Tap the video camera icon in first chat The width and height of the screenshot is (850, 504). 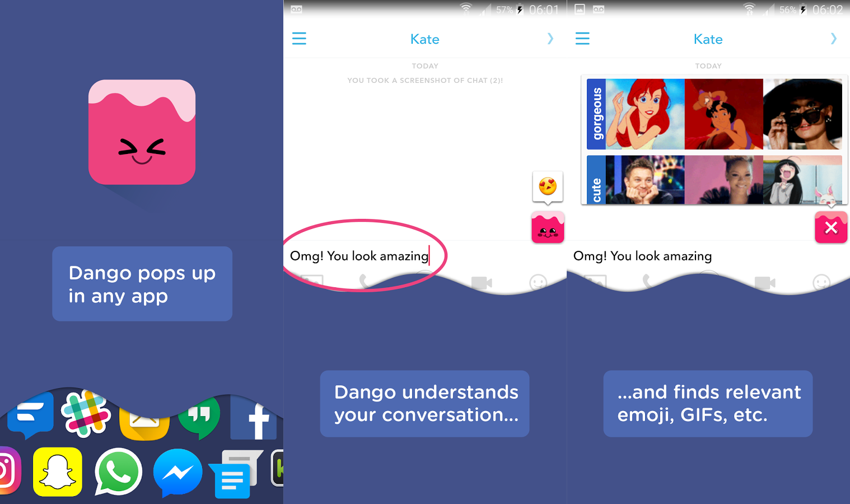[x=481, y=283]
